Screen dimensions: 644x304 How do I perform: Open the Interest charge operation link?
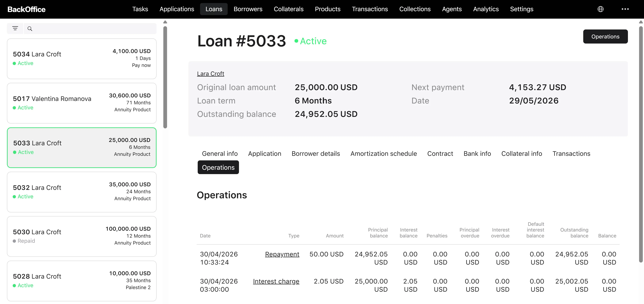276,281
